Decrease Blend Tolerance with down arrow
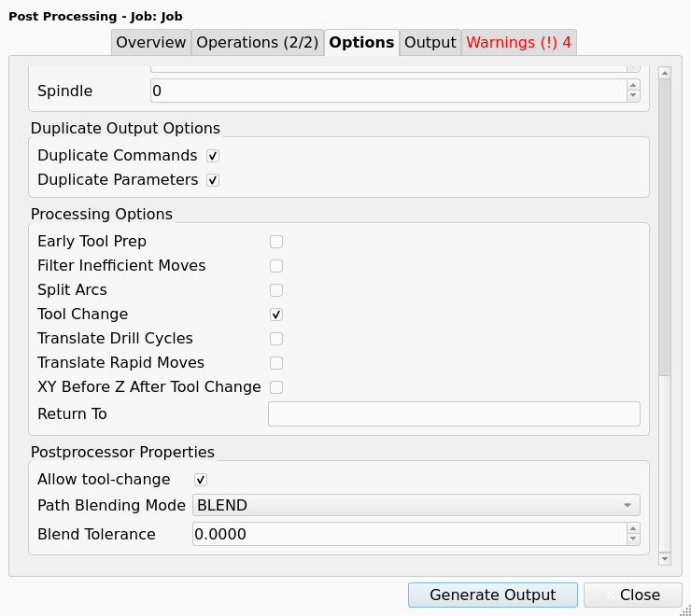The width and height of the screenshot is (691, 616). pyautogui.click(x=633, y=539)
